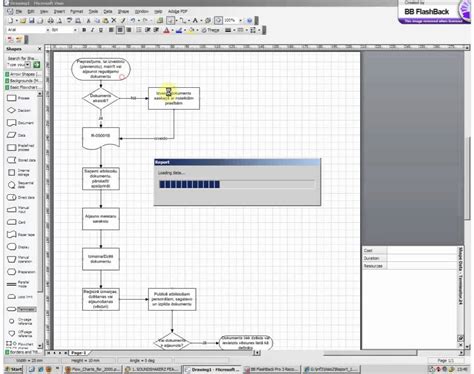
Task: Open Print Preview from the toolbar
Action: [x=59, y=21]
